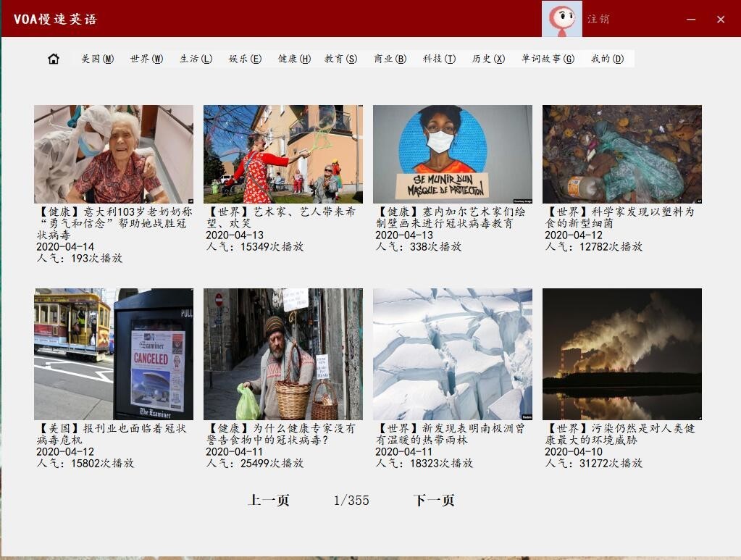Image resolution: width=741 pixels, height=560 pixels.
Task: Open thumbnail of CANCELED newspaper box
Action: coord(114,354)
